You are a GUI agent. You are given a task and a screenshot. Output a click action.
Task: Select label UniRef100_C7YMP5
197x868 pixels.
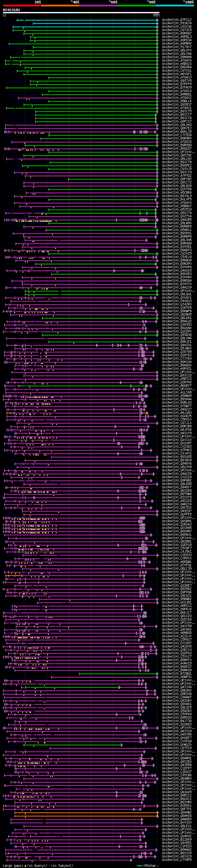click(x=177, y=860)
